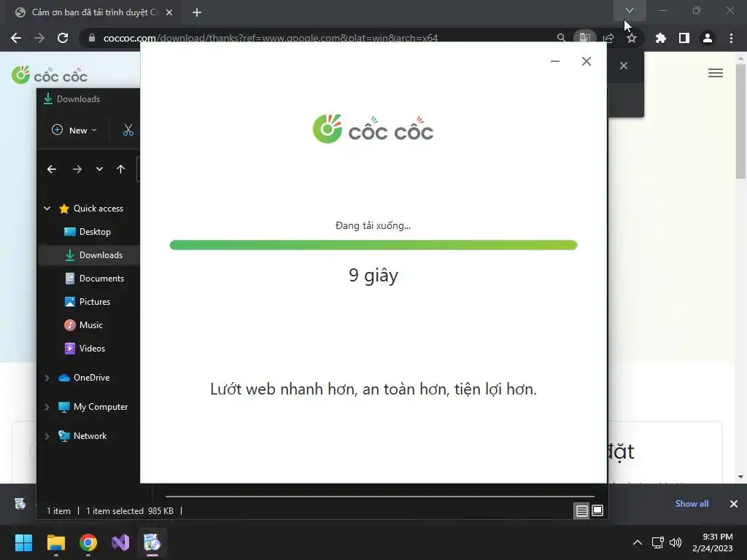This screenshot has height=560, width=747.
Task: Click the Cốc Cốc installer taskbar icon
Action: 152,542
